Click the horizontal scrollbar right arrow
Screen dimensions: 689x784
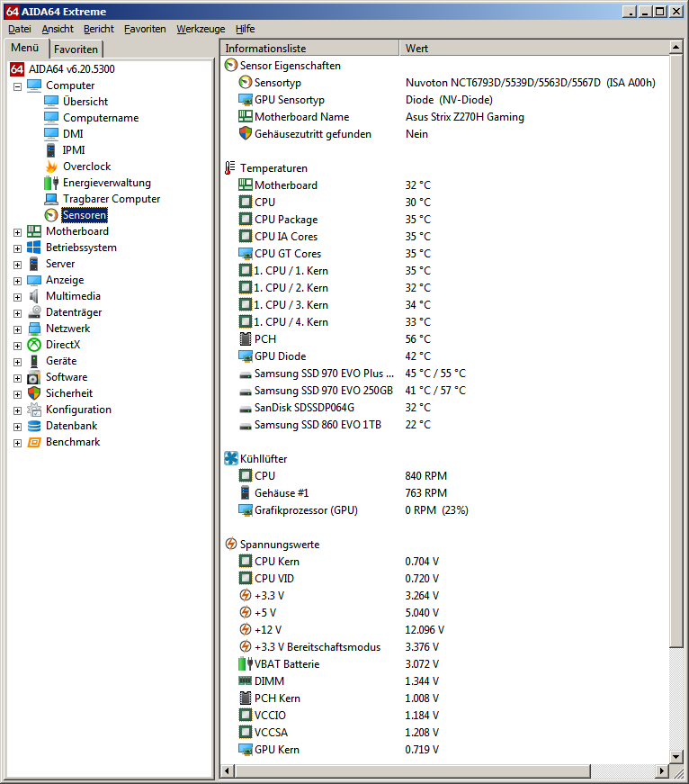coord(663,770)
